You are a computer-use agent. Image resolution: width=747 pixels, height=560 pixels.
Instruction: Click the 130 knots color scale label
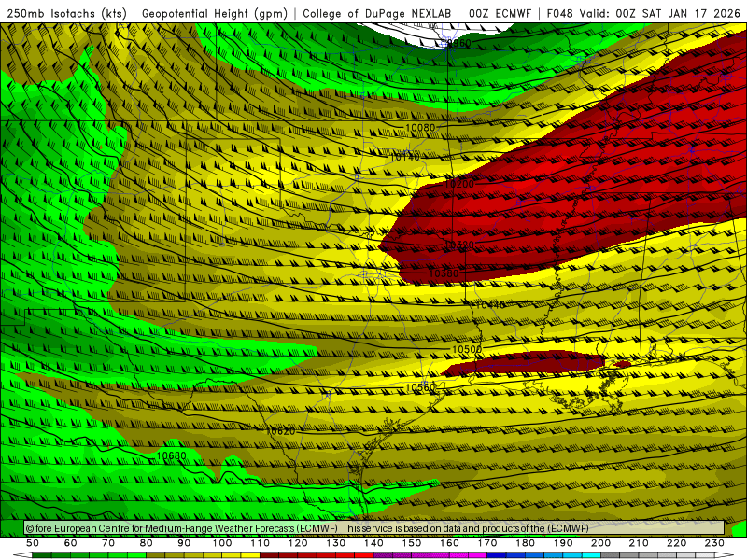(x=336, y=543)
